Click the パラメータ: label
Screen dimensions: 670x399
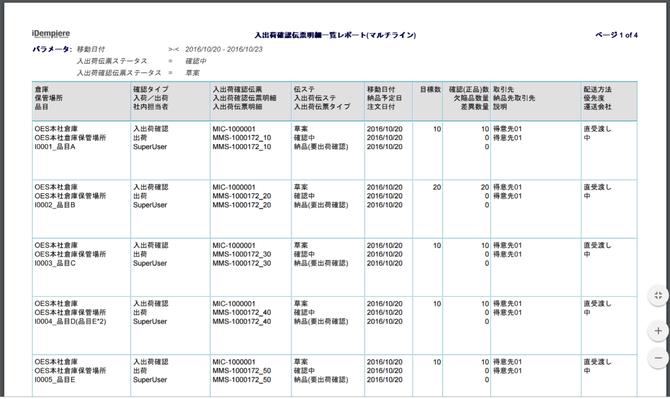pyautogui.click(x=52, y=49)
